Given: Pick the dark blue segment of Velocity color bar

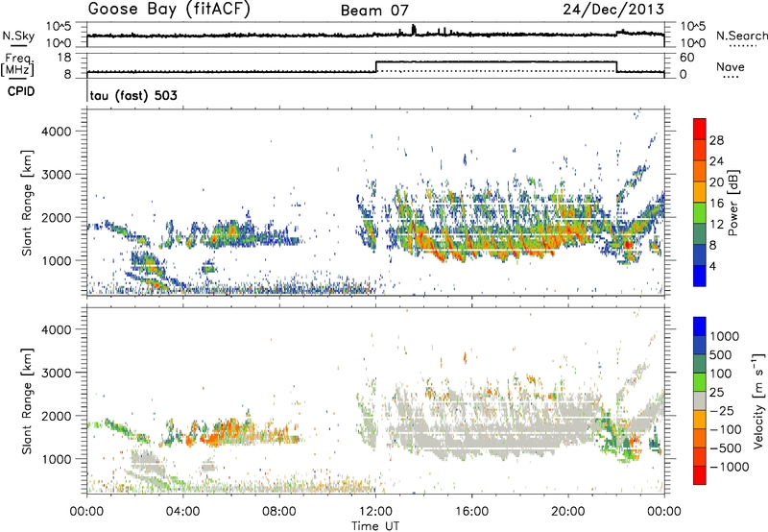Looking at the screenshot, I should [x=700, y=345].
